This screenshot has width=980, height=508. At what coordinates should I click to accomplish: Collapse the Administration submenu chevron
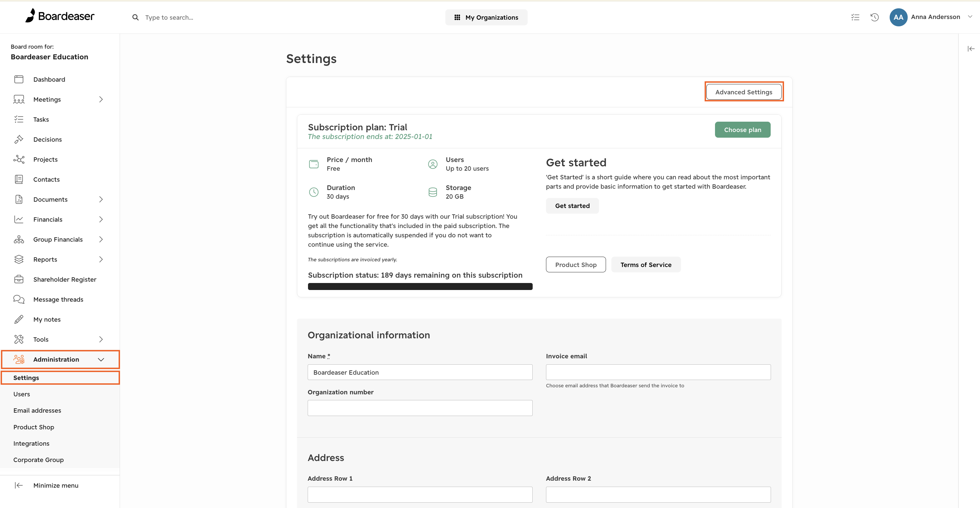101,360
